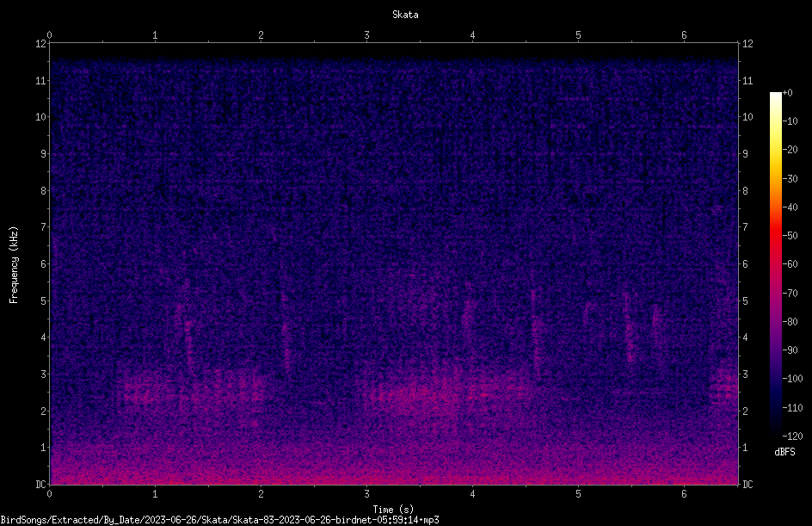
Task: Select the '-60' color scale label
Action: 790,264
